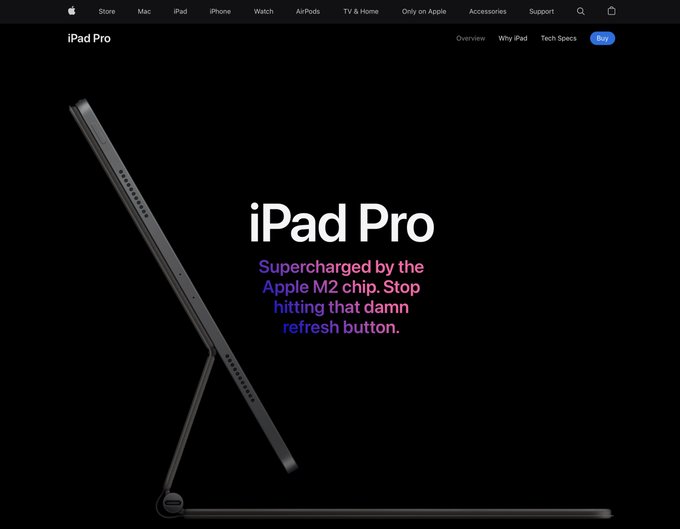680x529 pixels.
Task: Click the Apple logo icon
Action: tap(72, 11)
